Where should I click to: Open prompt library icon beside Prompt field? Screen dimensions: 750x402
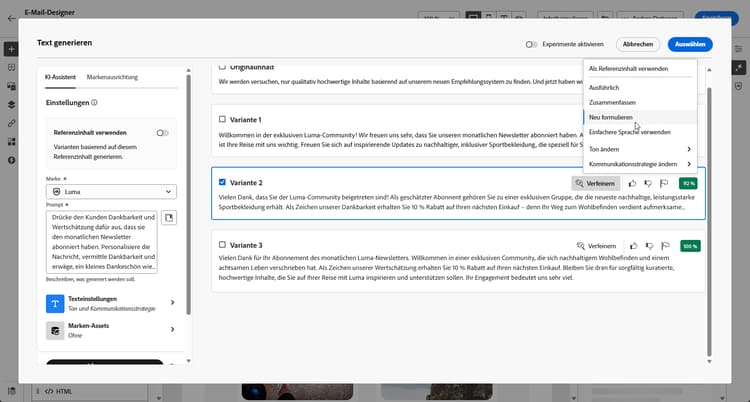169,218
